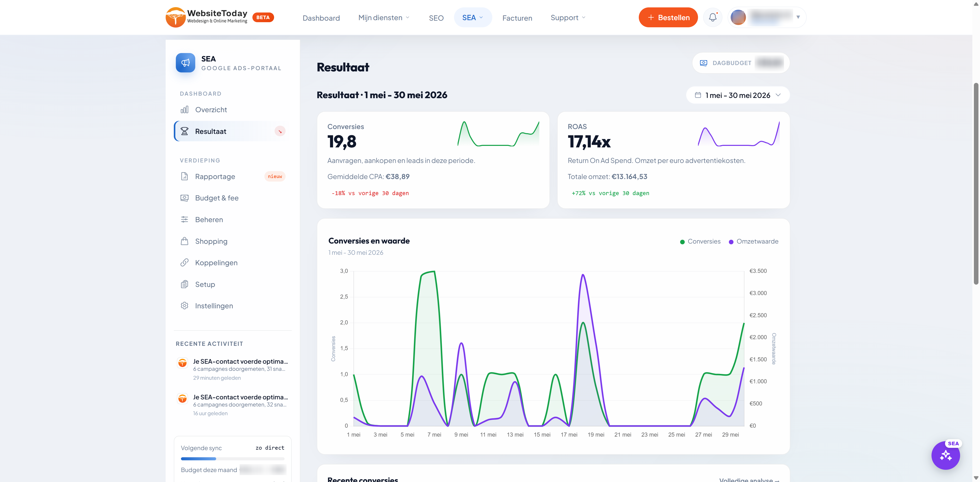Click the -18% vs vorige 30 dagen text
This screenshot has width=980, height=482.
(x=370, y=193)
